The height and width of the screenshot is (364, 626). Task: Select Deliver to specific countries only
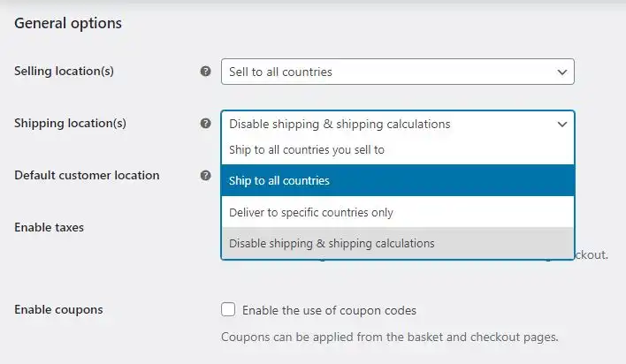coord(398,212)
